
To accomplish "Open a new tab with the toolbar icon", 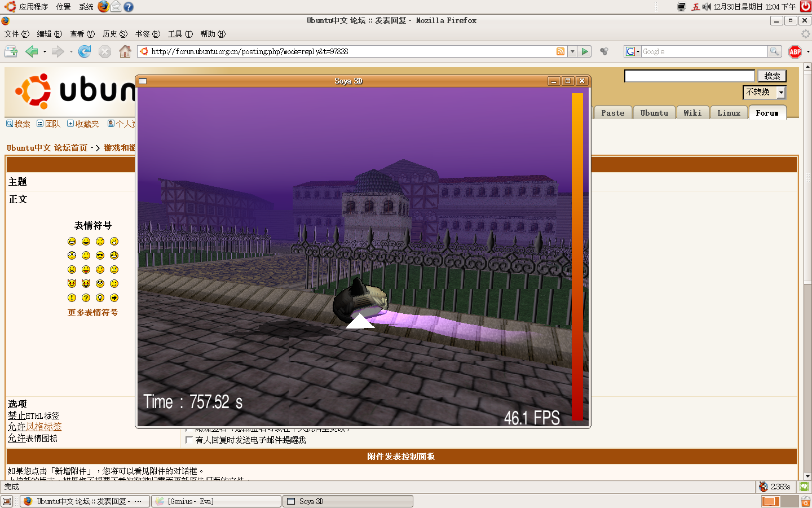I will click(11, 51).
